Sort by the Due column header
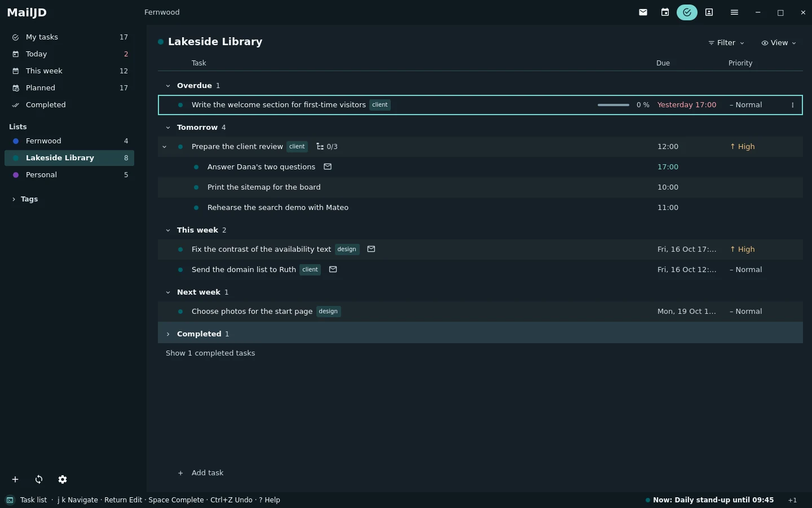Image resolution: width=812 pixels, height=508 pixels. [663, 63]
